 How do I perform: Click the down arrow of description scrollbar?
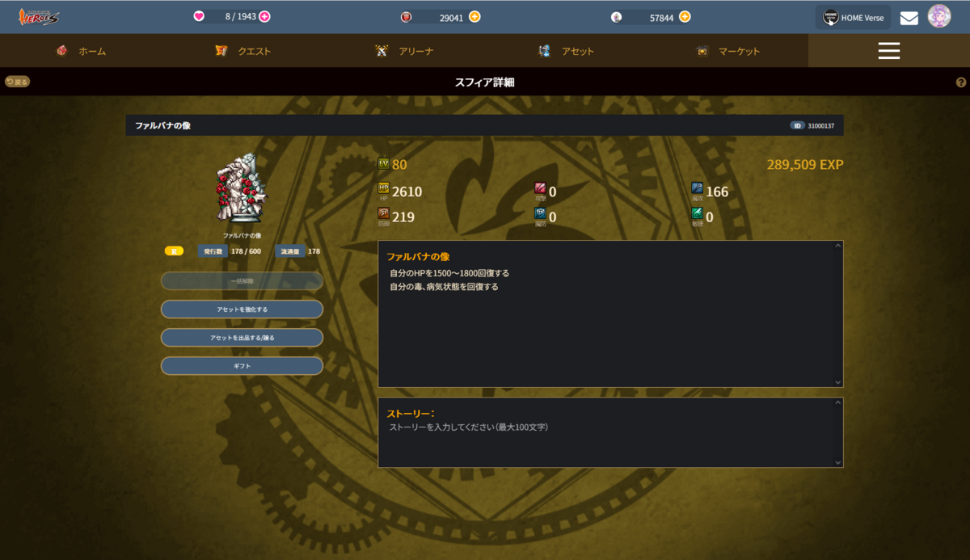tap(838, 381)
